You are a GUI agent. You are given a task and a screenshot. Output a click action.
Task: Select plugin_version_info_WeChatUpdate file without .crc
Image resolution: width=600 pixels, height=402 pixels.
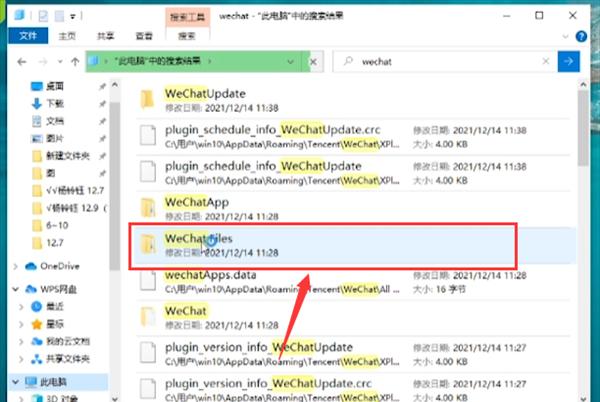pos(352,354)
